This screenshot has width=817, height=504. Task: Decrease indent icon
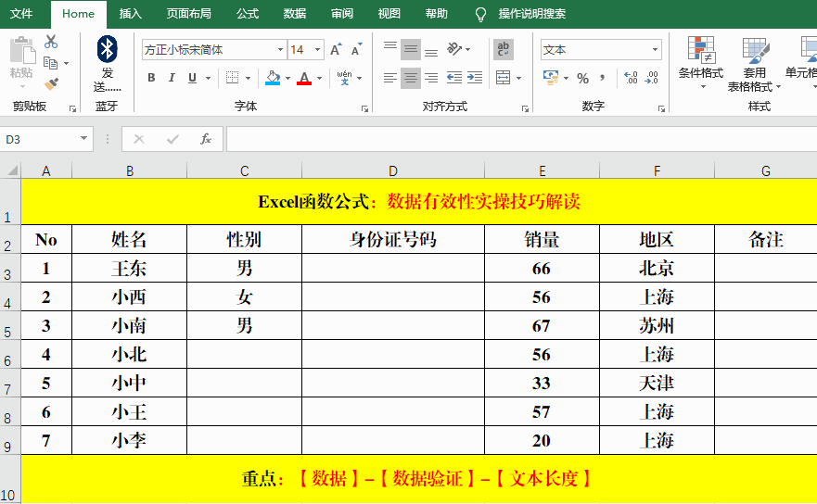(454, 78)
